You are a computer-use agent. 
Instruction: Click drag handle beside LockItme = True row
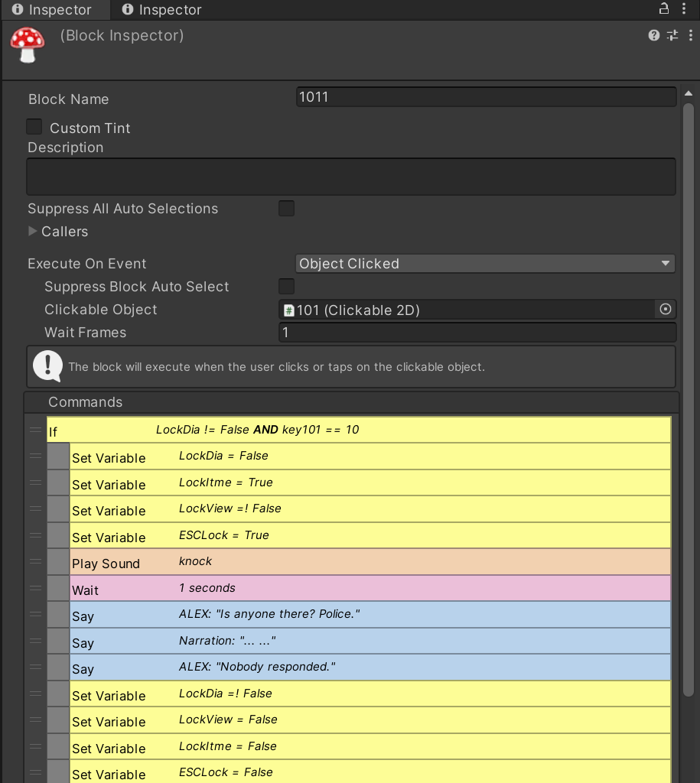pyautogui.click(x=35, y=482)
